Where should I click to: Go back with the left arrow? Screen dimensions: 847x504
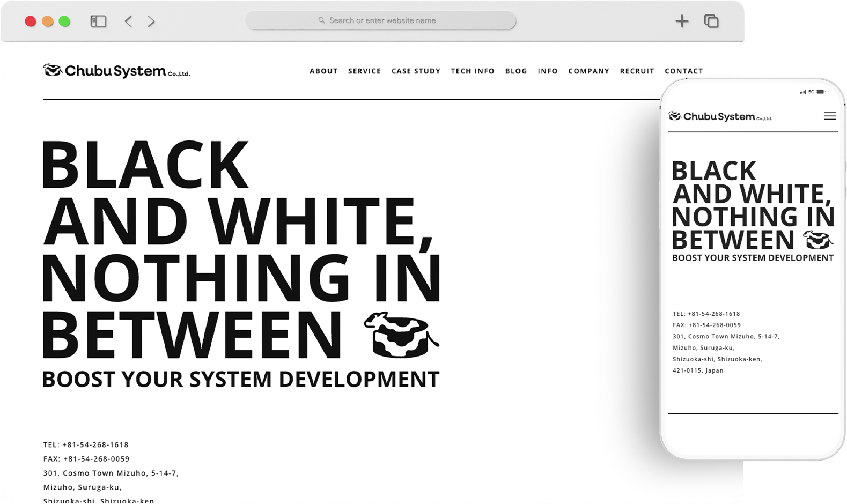[128, 21]
